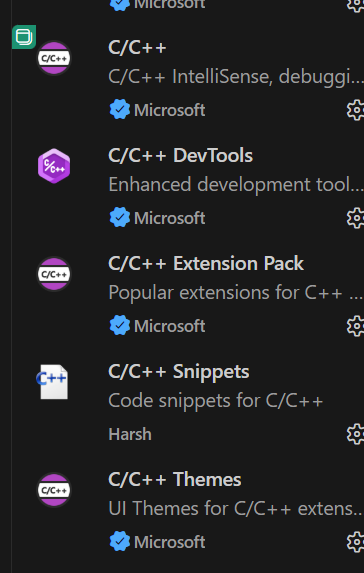Click the C/C++ Snippets file icon

pos(53,382)
